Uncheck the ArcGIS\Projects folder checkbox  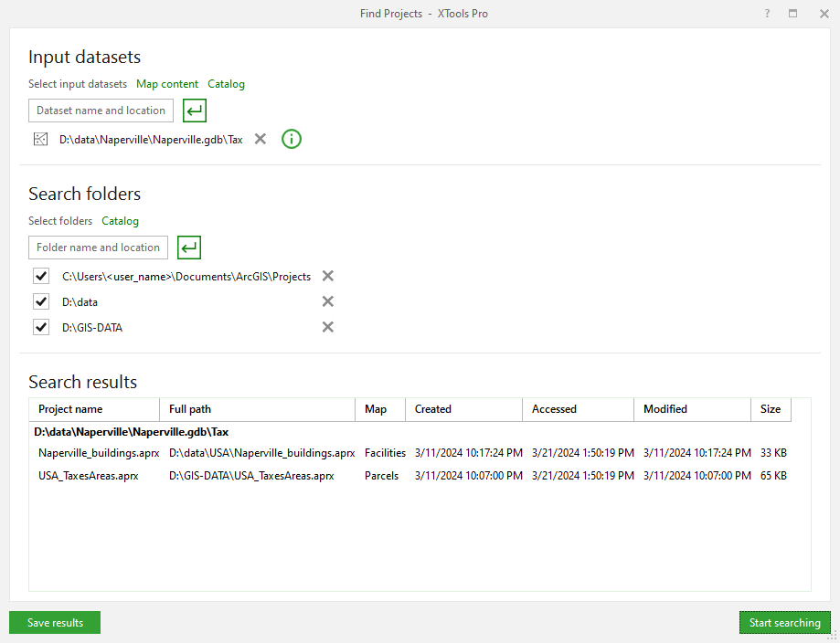click(x=41, y=276)
